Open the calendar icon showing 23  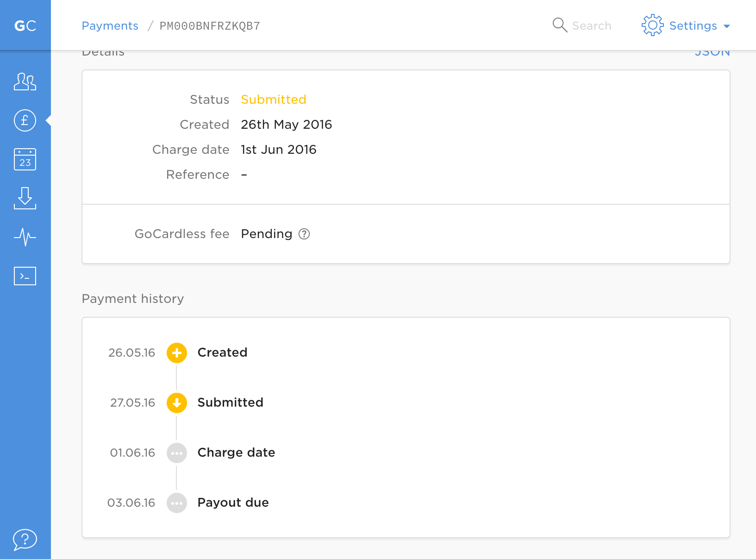pyautogui.click(x=25, y=159)
